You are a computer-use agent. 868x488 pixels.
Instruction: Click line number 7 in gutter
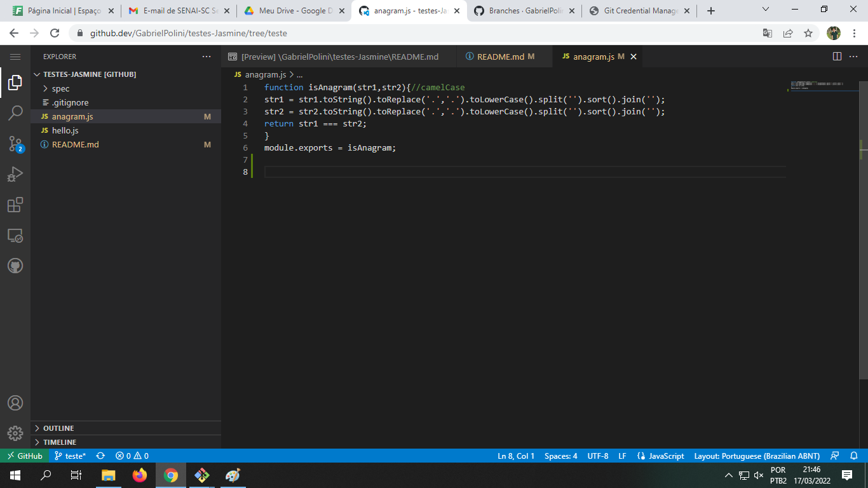coord(245,159)
